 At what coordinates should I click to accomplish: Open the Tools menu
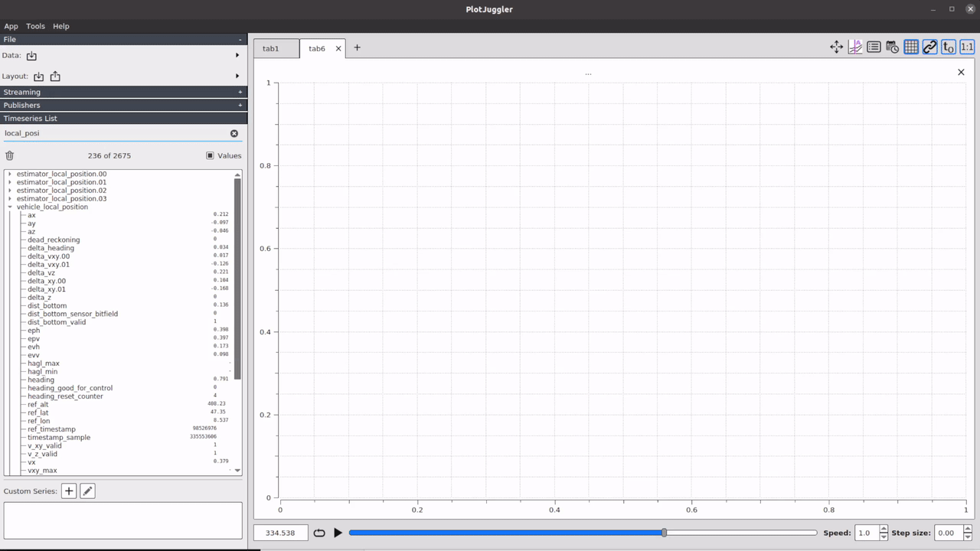point(34,25)
